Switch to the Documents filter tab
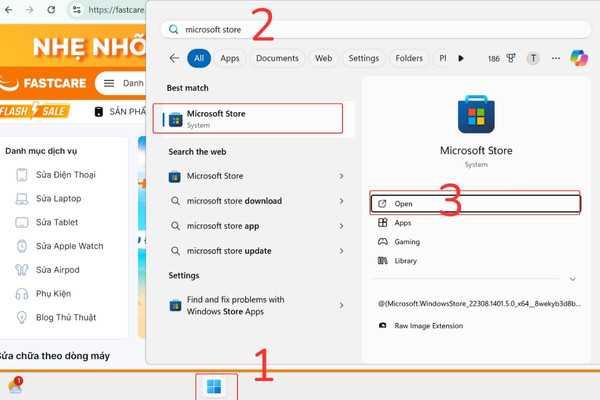This screenshot has width=600, height=400. (x=277, y=58)
